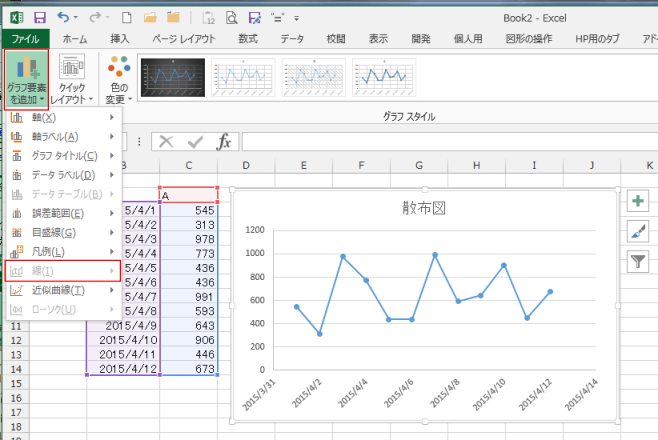The height and width of the screenshot is (440, 658).
Task: Click the Open folder icon in toolbar
Action: [x=148, y=17]
